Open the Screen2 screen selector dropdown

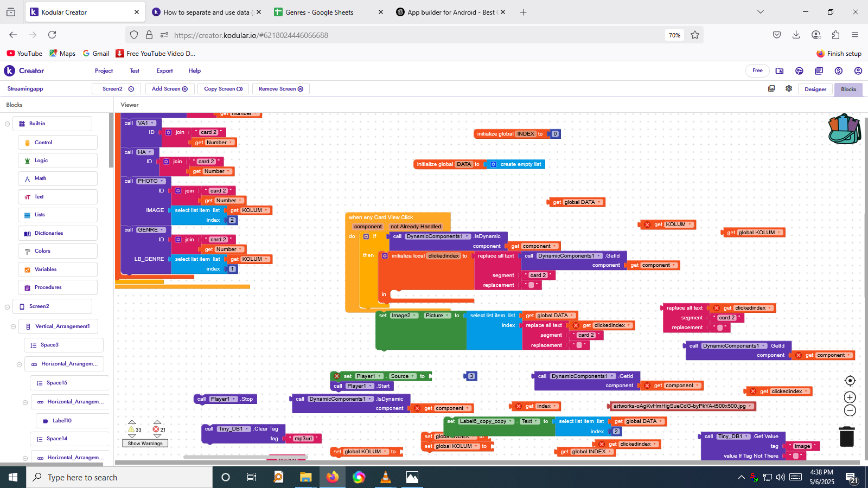coord(117,89)
